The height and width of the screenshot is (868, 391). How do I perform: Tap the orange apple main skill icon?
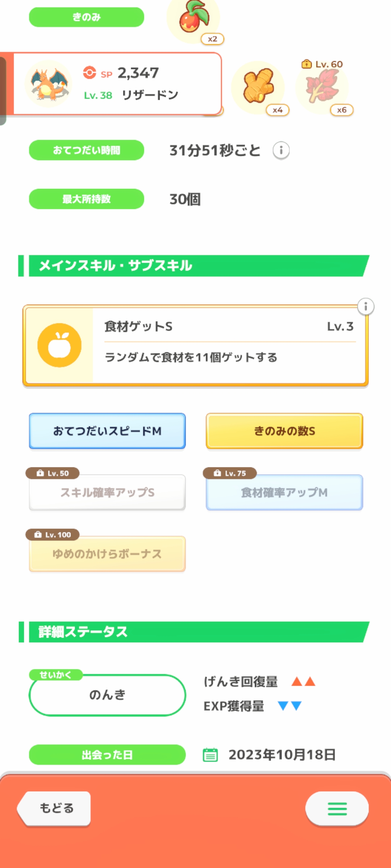tap(59, 345)
